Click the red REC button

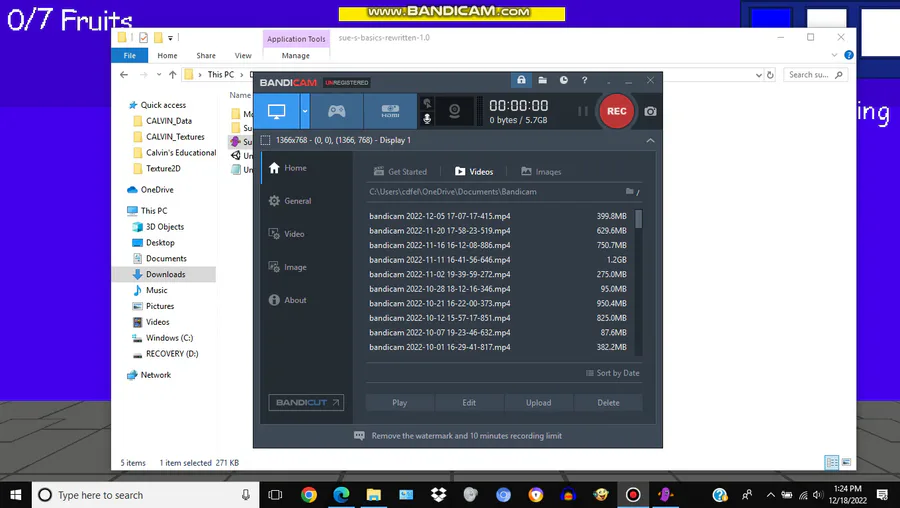[x=616, y=111]
